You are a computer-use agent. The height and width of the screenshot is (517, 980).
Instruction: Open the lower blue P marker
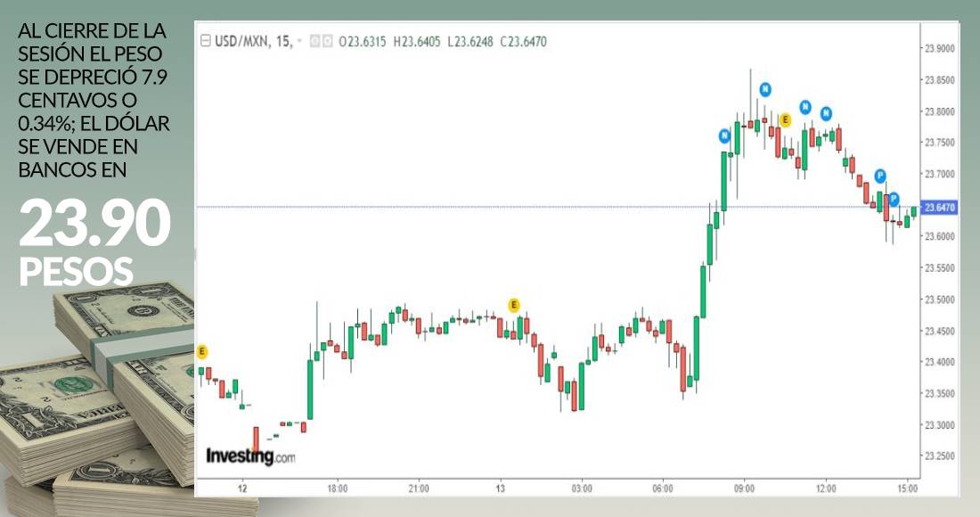[x=894, y=199]
